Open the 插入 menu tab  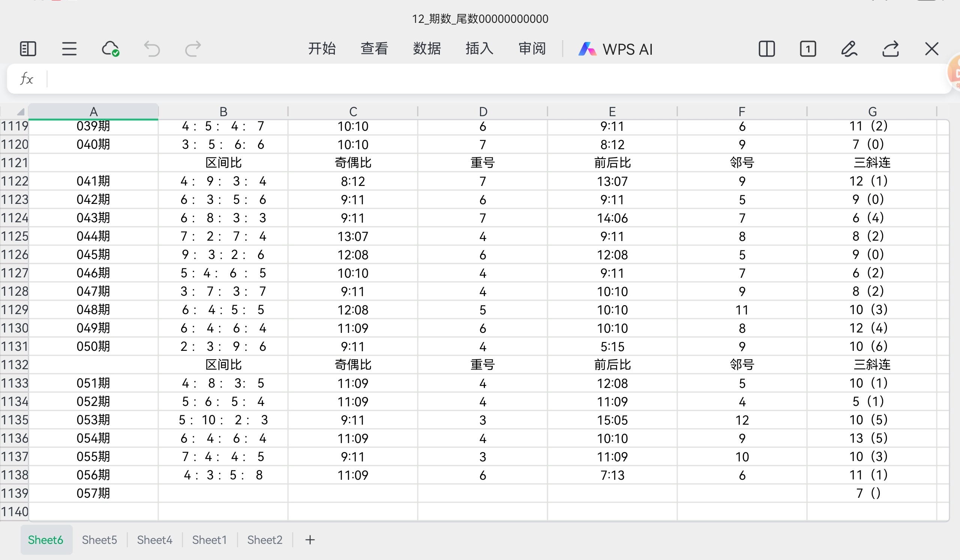(479, 49)
